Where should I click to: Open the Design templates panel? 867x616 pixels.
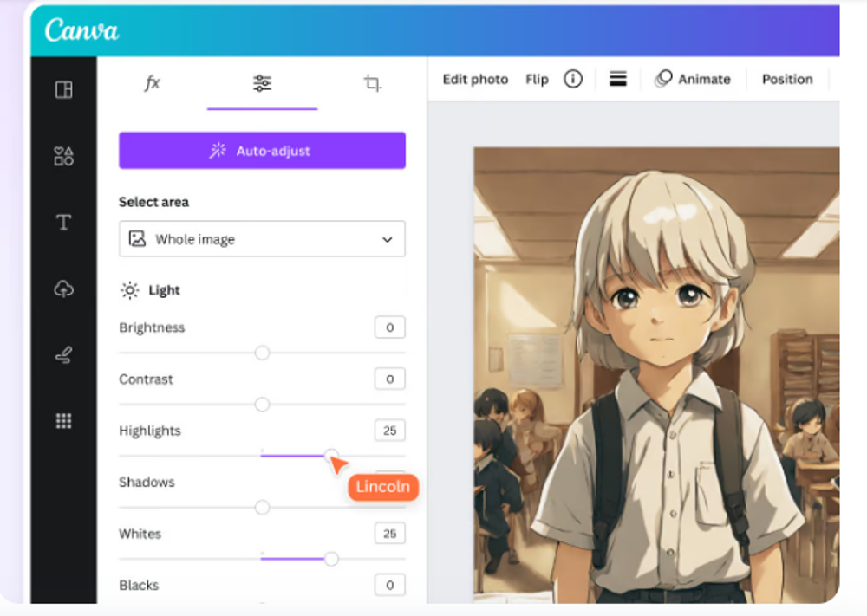pos(62,90)
